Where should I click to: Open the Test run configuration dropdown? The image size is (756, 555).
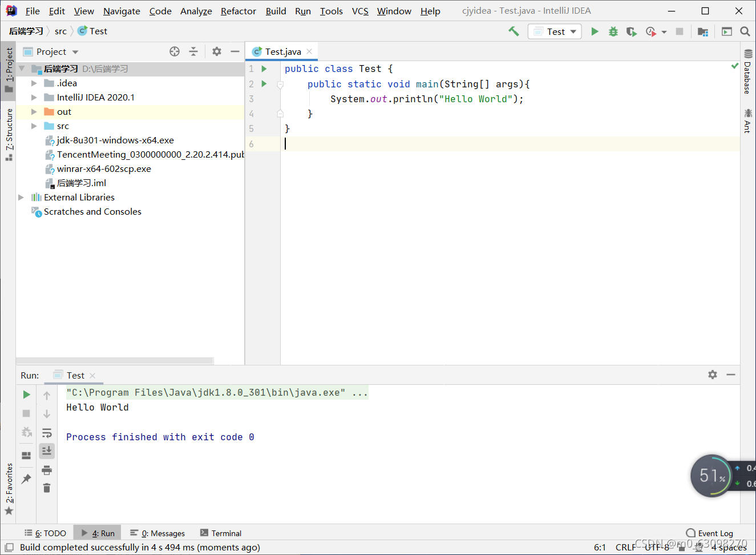(555, 31)
